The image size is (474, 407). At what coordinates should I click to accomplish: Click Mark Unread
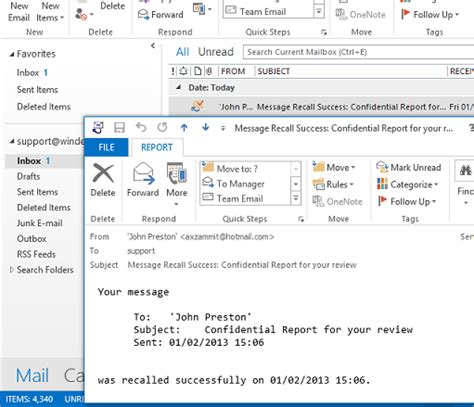pos(409,167)
